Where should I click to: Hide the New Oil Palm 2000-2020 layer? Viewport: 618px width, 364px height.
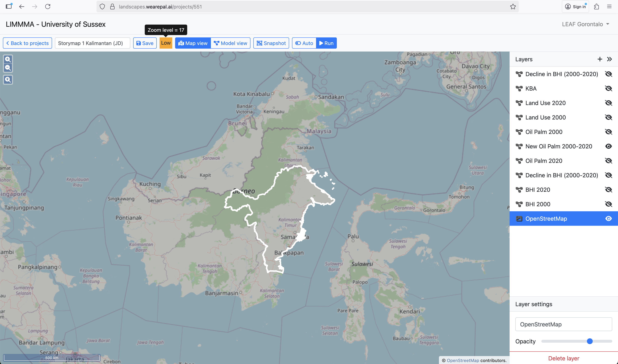608,146
